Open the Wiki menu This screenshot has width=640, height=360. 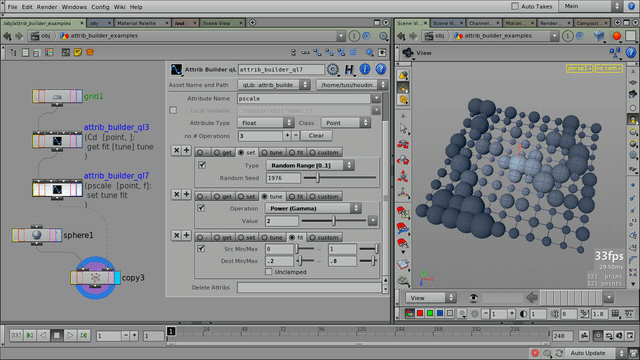click(119, 7)
